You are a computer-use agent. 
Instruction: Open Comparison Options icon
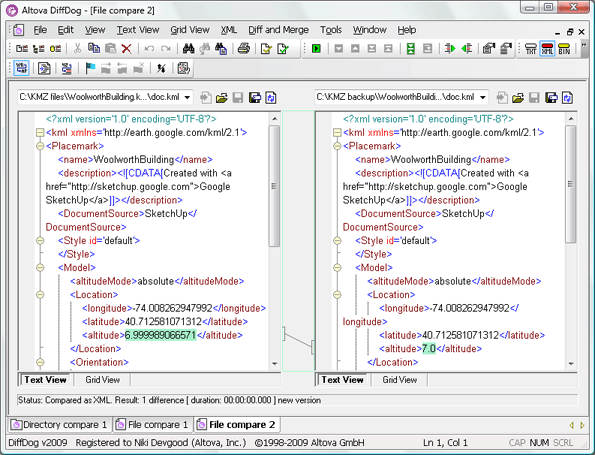click(x=489, y=49)
